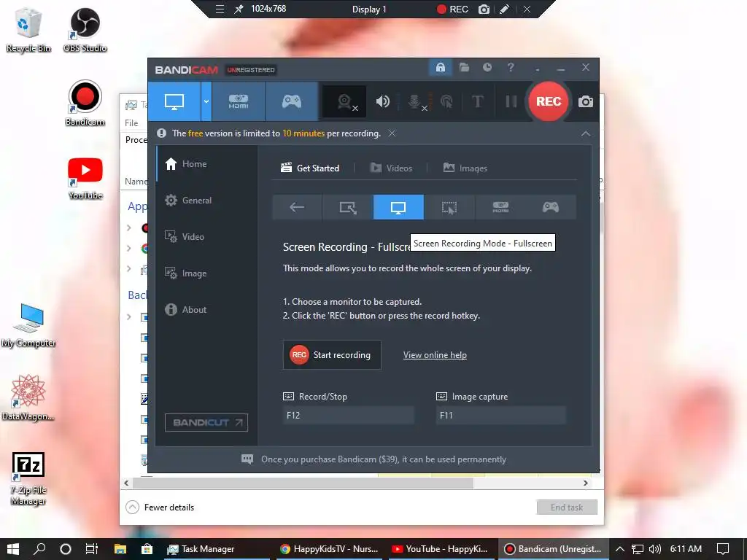Switch to HDMI Device Recording mode
Viewport: 747px width, 560px height.
[239, 101]
